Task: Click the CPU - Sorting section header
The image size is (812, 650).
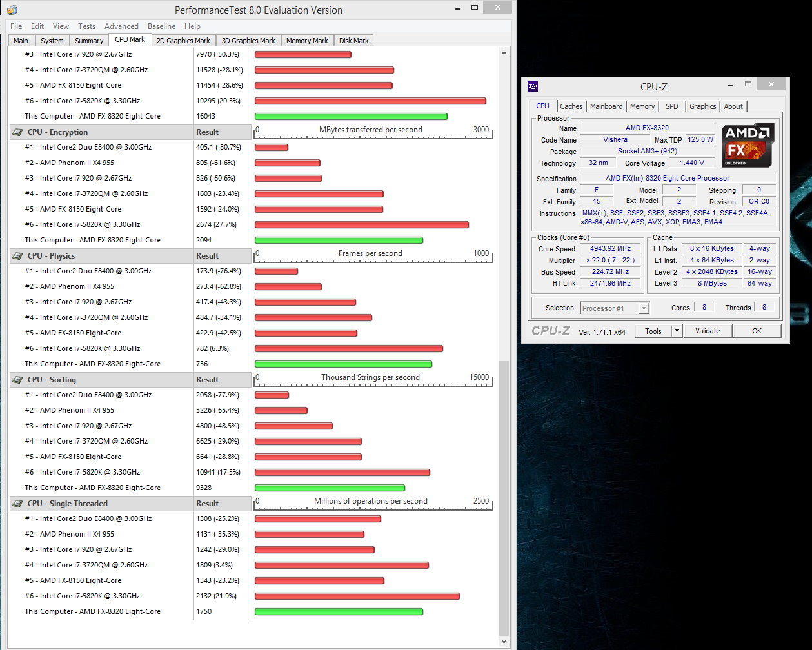Action: pyautogui.click(x=129, y=380)
